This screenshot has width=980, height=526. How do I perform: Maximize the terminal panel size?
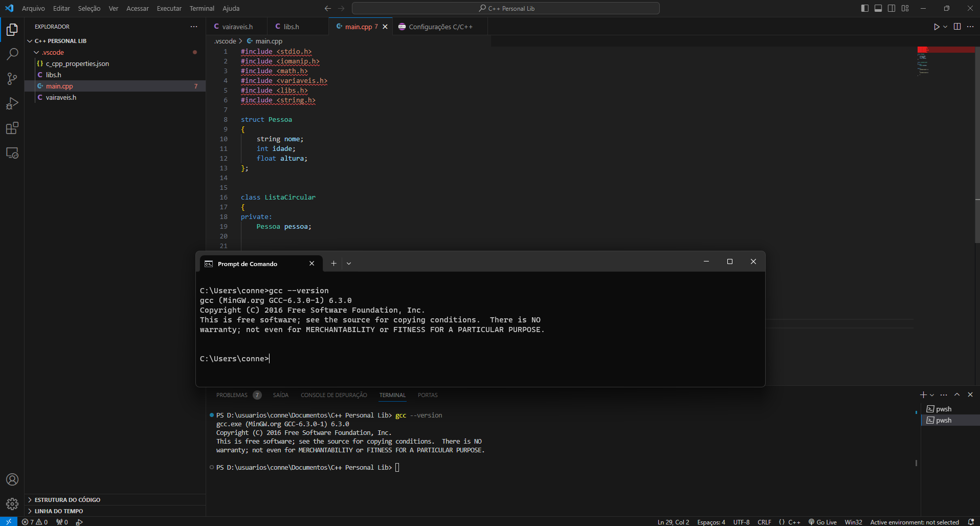(957, 394)
